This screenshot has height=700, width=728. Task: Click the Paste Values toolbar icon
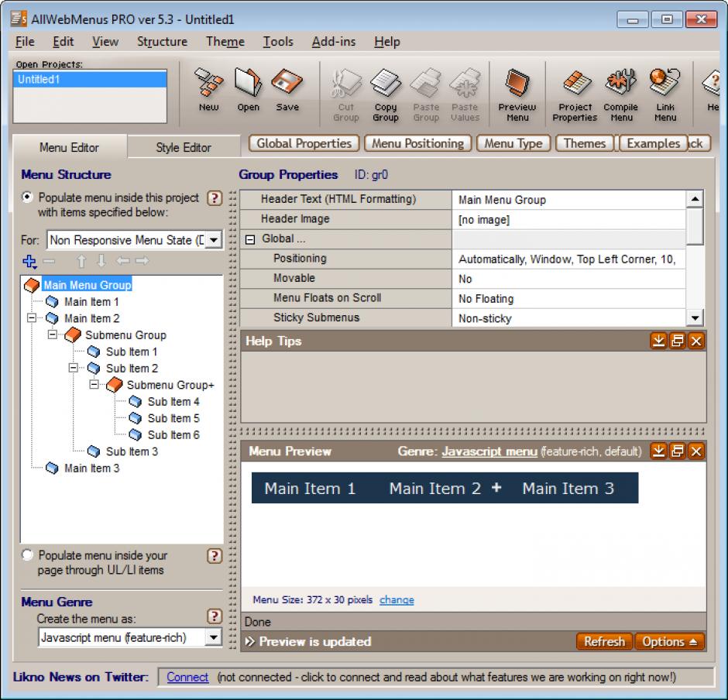pos(465,95)
